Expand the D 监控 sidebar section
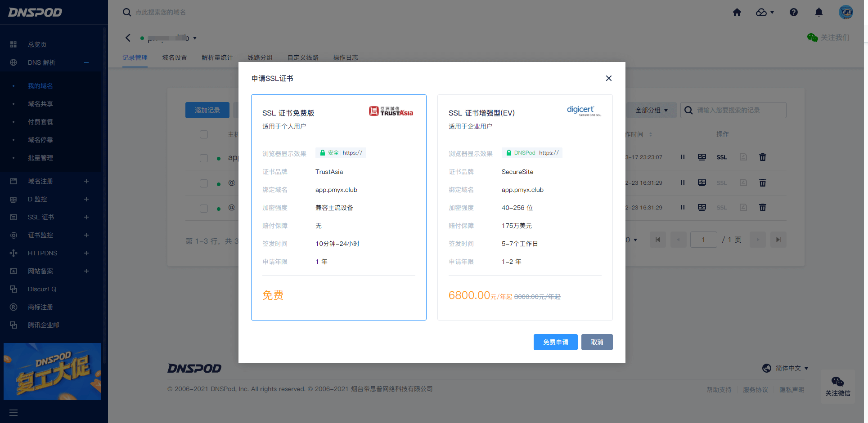The width and height of the screenshot is (868, 423). point(86,199)
